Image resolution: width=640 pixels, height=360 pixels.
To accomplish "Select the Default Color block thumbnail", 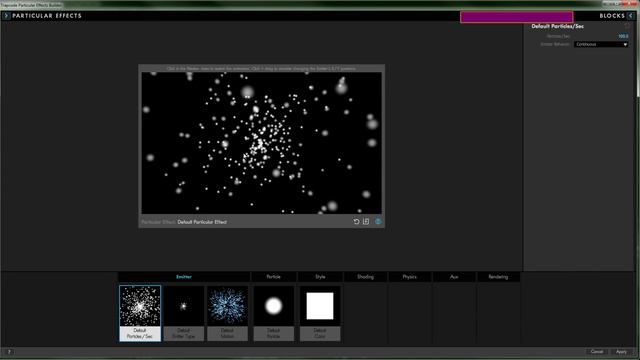I will (320, 313).
